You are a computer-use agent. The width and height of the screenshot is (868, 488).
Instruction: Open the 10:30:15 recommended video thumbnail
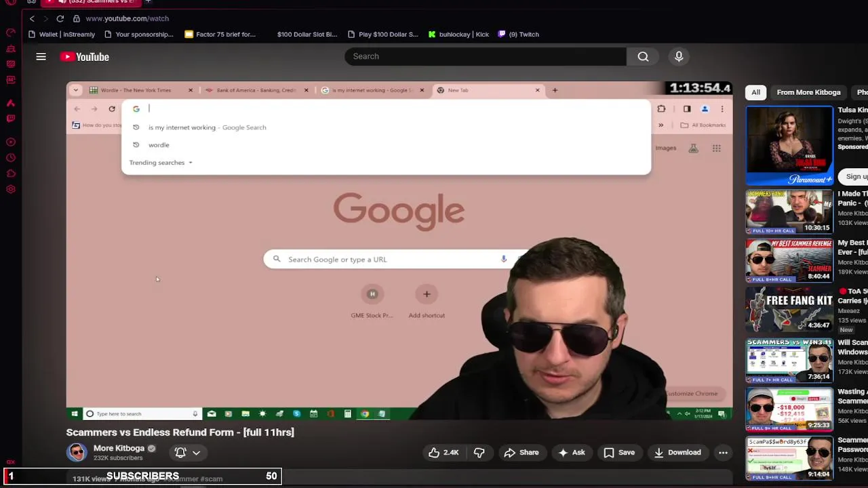(789, 211)
